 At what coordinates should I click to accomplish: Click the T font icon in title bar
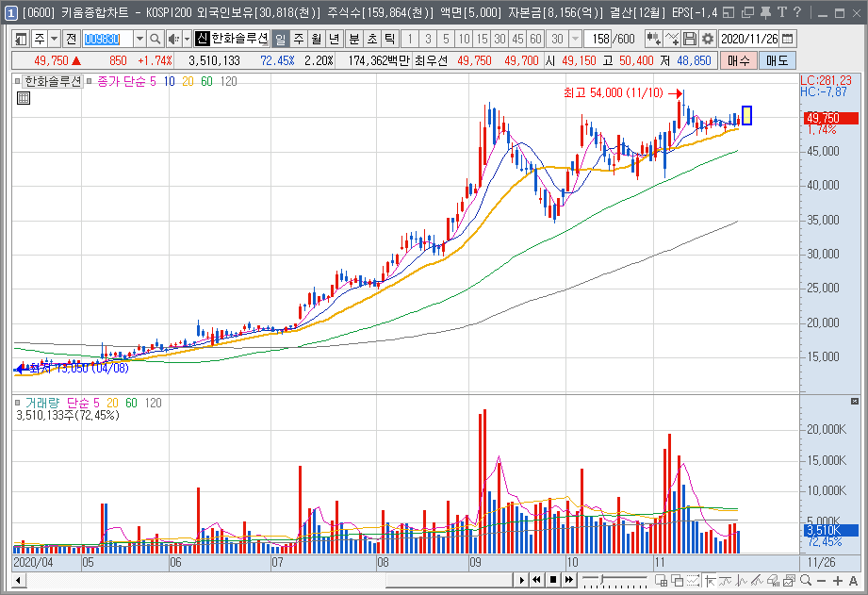[781, 12]
